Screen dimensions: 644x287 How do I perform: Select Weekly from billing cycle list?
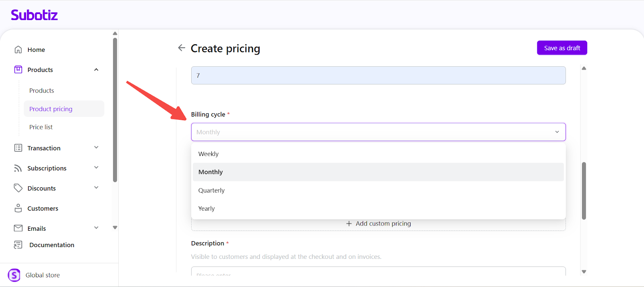(208, 154)
